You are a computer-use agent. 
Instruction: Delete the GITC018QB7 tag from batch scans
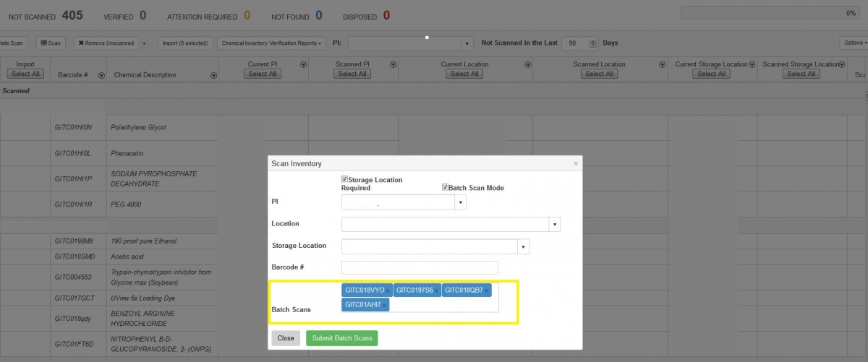pyautogui.click(x=487, y=290)
